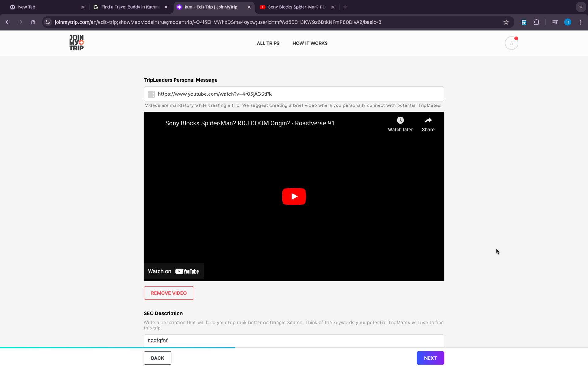Open the media control icon in toolbar
The height and width of the screenshot is (368, 588).
[555, 22]
